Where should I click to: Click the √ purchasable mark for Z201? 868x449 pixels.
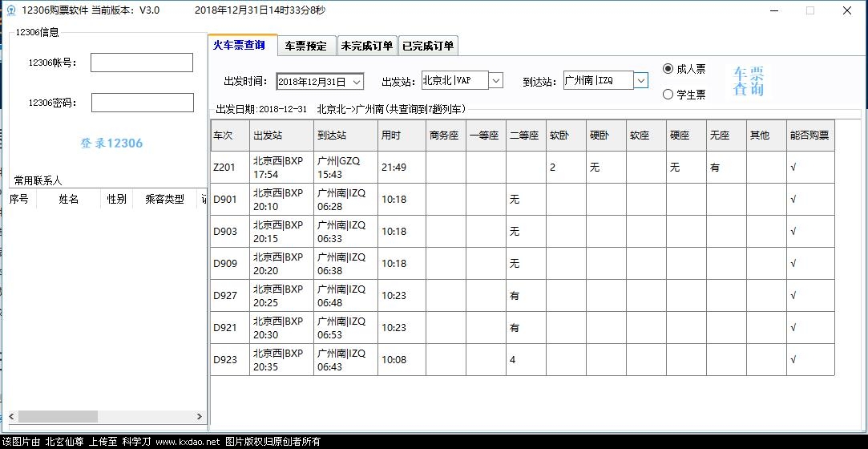809,168
